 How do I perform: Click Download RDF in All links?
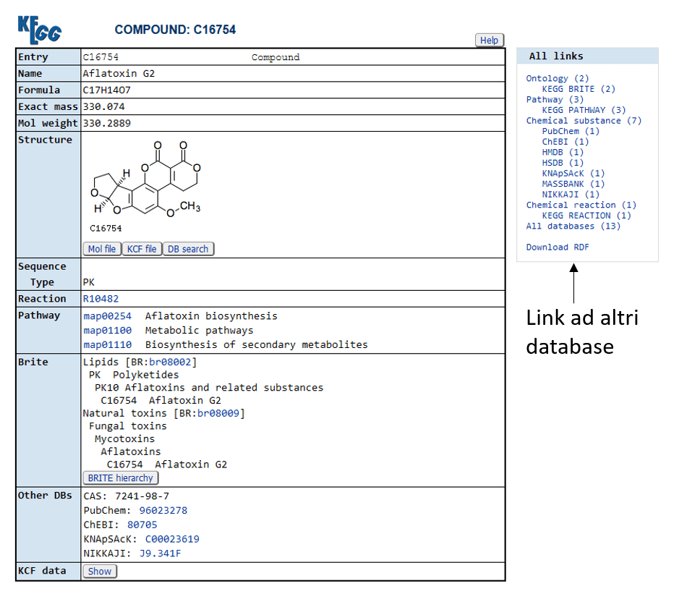click(557, 247)
